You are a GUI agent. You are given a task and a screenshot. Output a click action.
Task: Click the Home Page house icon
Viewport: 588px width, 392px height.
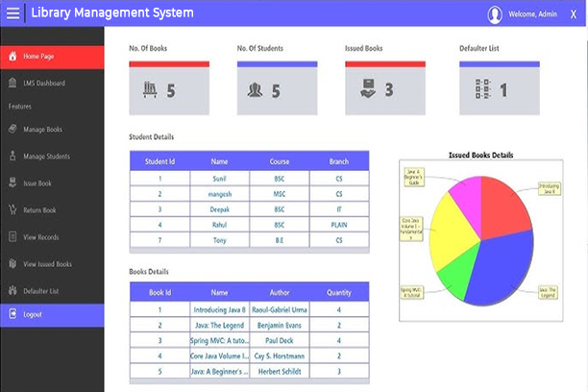pyautogui.click(x=12, y=57)
